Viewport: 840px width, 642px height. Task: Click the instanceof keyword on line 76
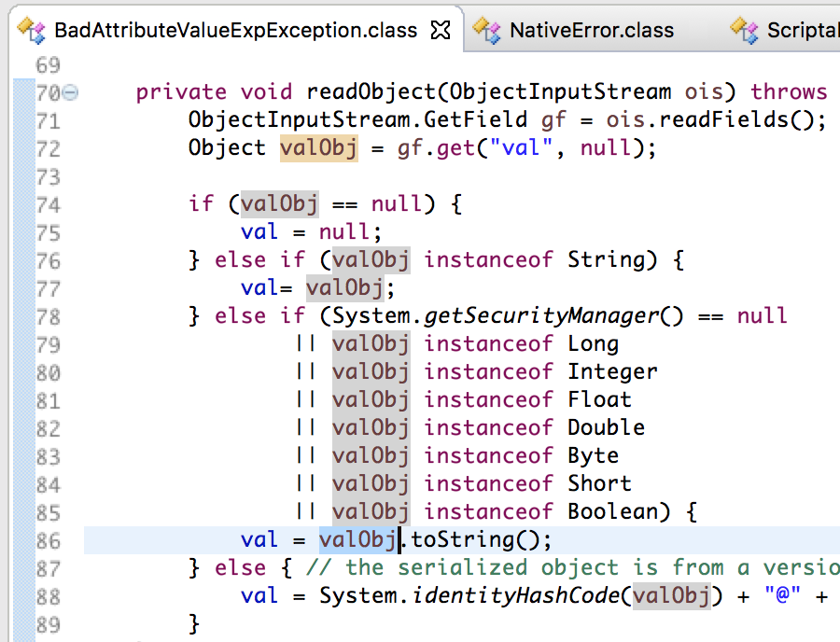coord(488,260)
